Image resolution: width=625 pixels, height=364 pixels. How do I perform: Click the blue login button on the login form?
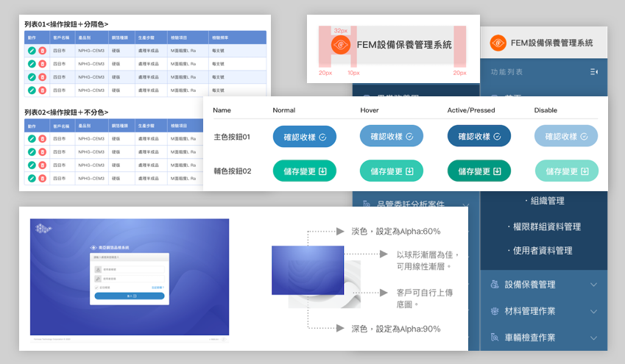tap(130, 296)
